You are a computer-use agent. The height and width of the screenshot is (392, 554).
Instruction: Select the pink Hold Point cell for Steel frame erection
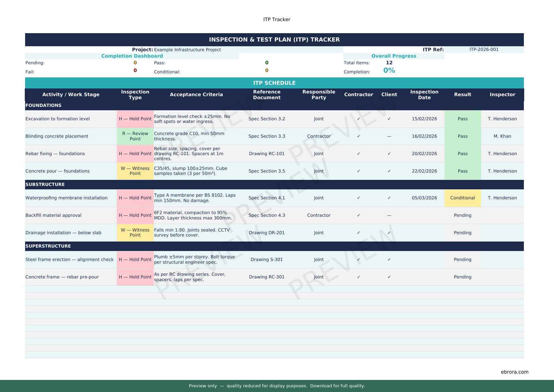(135, 260)
